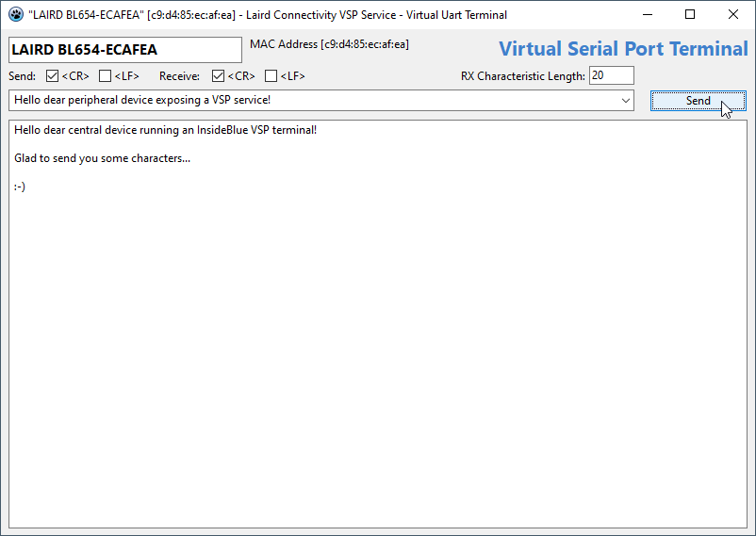Screen dimensions: 756x536
Task: Click the device name field LAIRD BL654-ECAFEA
Action: tap(125, 50)
